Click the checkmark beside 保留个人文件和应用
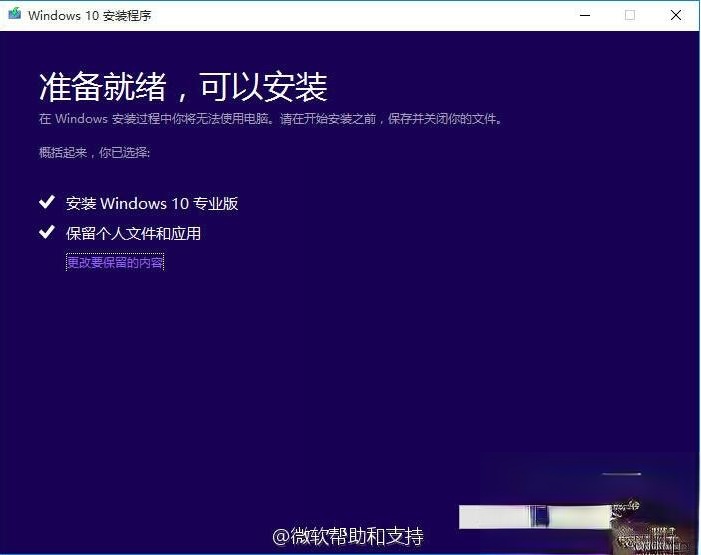Viewport: 701px width, 555px height. 47,232
